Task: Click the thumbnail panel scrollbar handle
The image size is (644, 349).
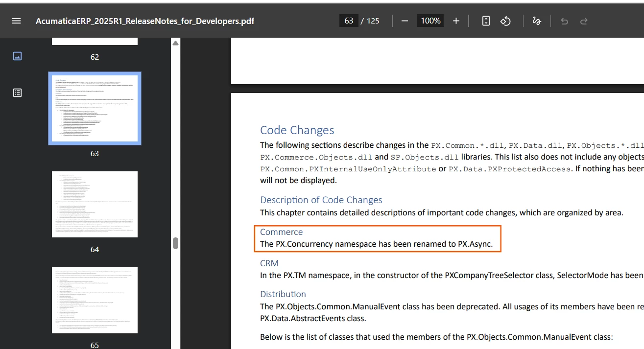Action: click(x=175, y=243)
